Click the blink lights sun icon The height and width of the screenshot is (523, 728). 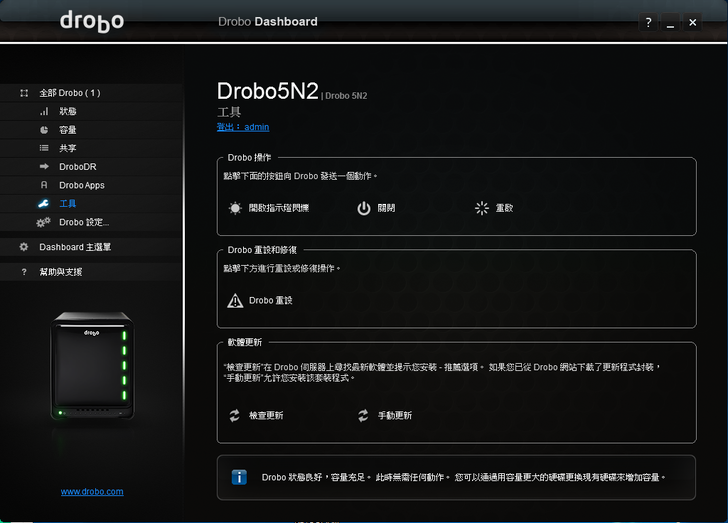coord(235,208)
